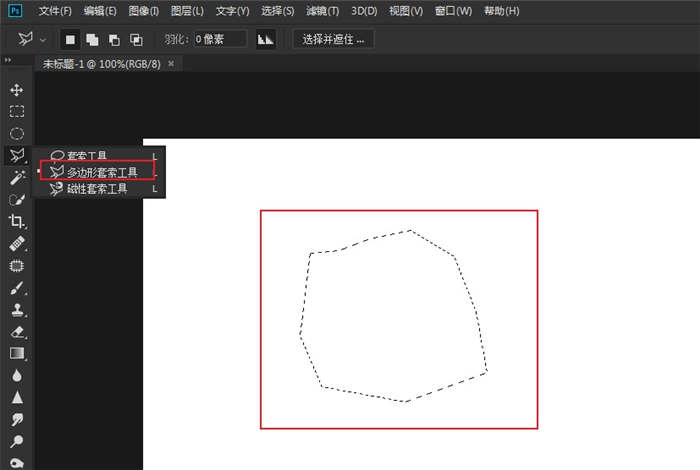Enable Intersect with Selection mode
700x470 pixels.
click(135, 40)
